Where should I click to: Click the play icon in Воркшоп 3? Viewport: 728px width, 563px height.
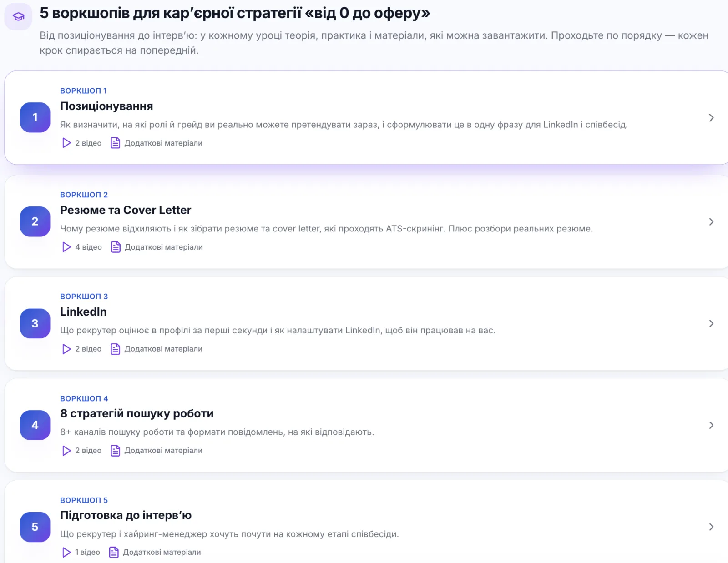coord(66,349)
